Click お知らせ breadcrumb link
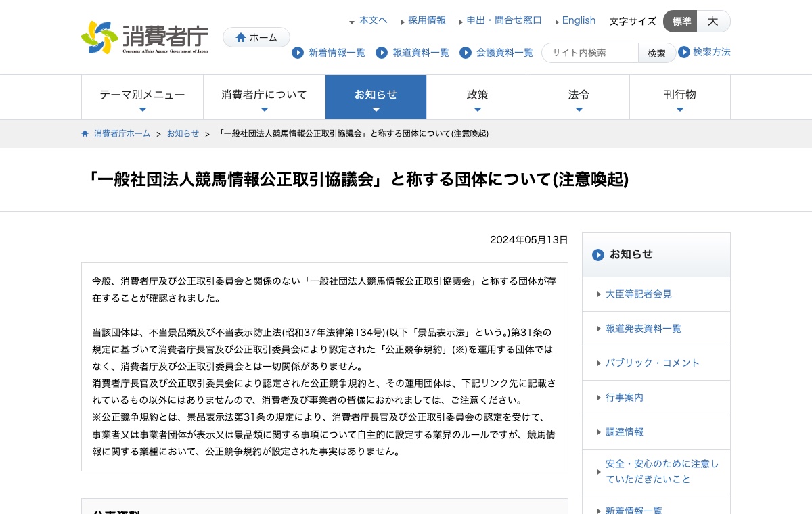This screenshot has height=514, width=812. click(x=183, y=133)
